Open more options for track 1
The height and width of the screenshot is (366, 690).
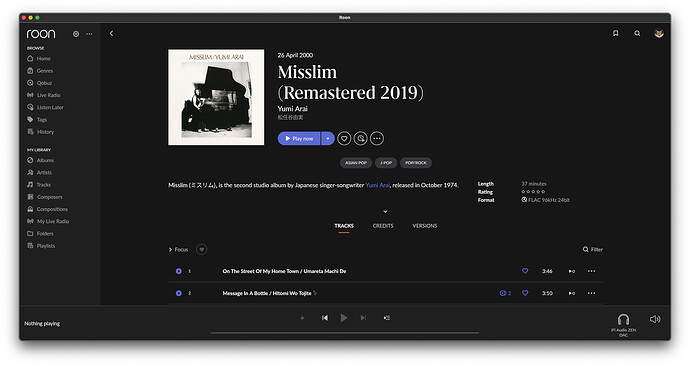pyautogui.click(x=591, y=271)
